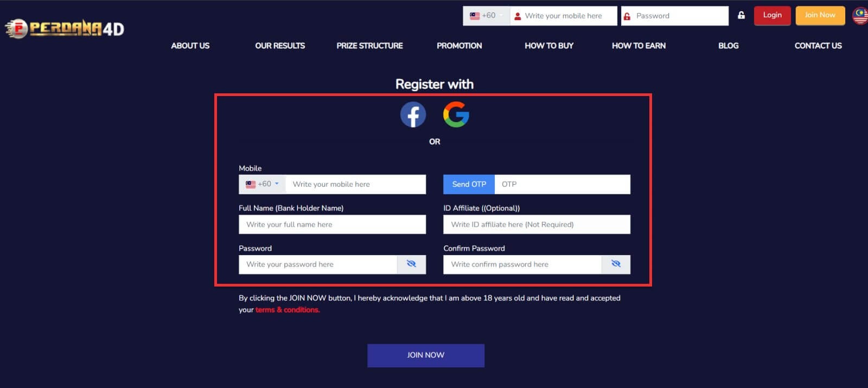The image size is (868, 388).
Task: Toggle visibility of Confirm Password field
Action: [x=616, y=264]
